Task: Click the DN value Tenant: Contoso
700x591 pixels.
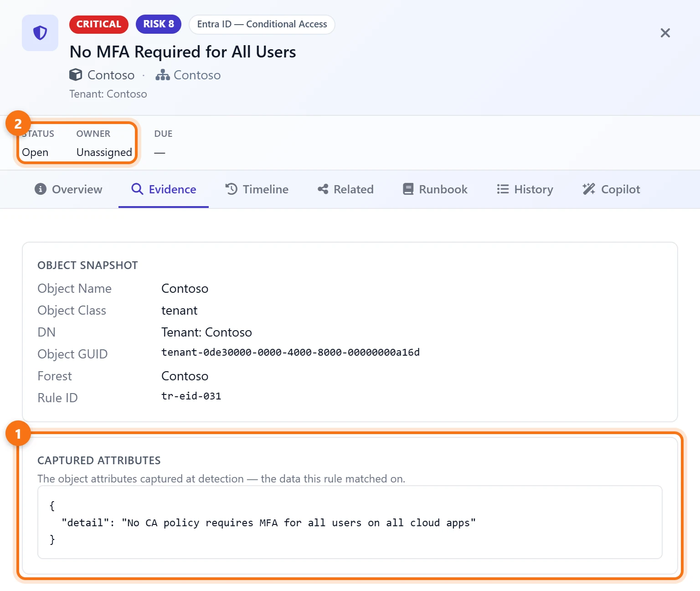Action: tap(206, 332)
